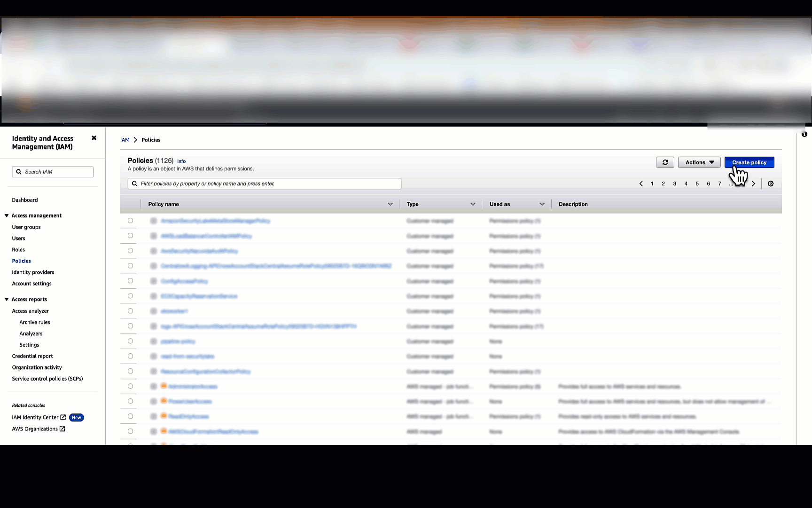Refresh the policies list
Viewport: 812px width, 508px height.
665,162
